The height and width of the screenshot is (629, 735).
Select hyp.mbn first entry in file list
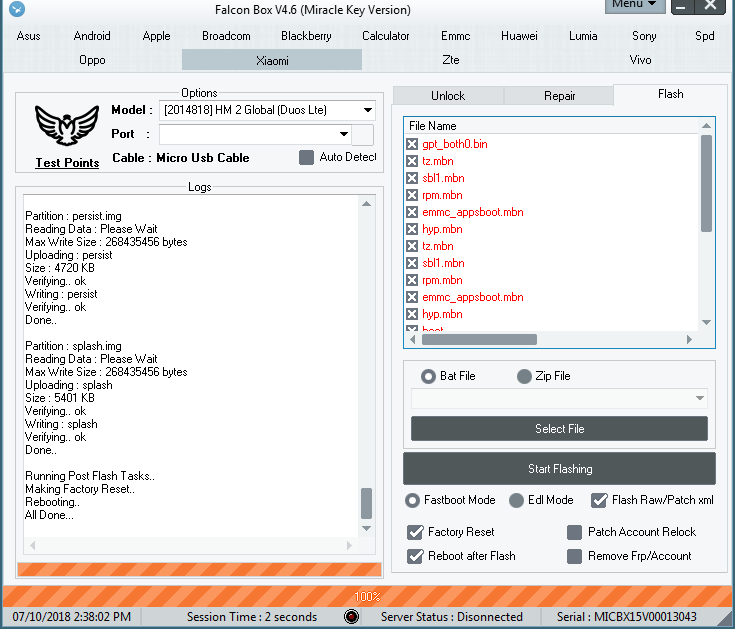coord(442,229)
